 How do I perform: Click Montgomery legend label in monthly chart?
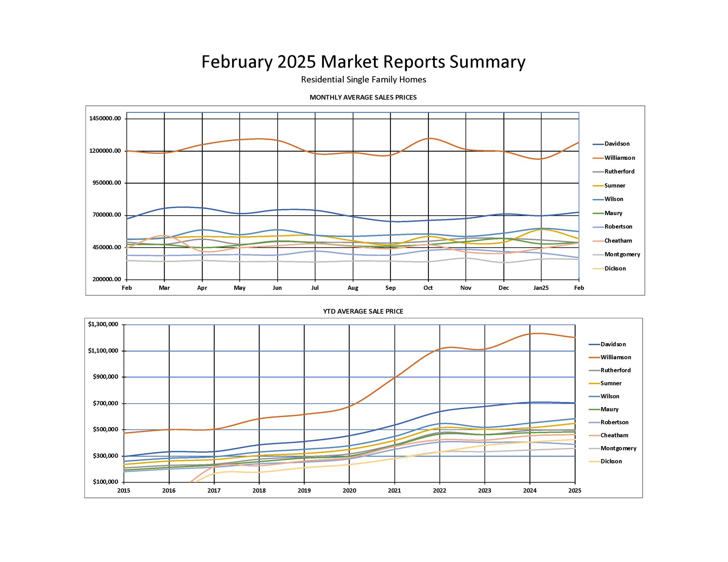pos(622,255)
